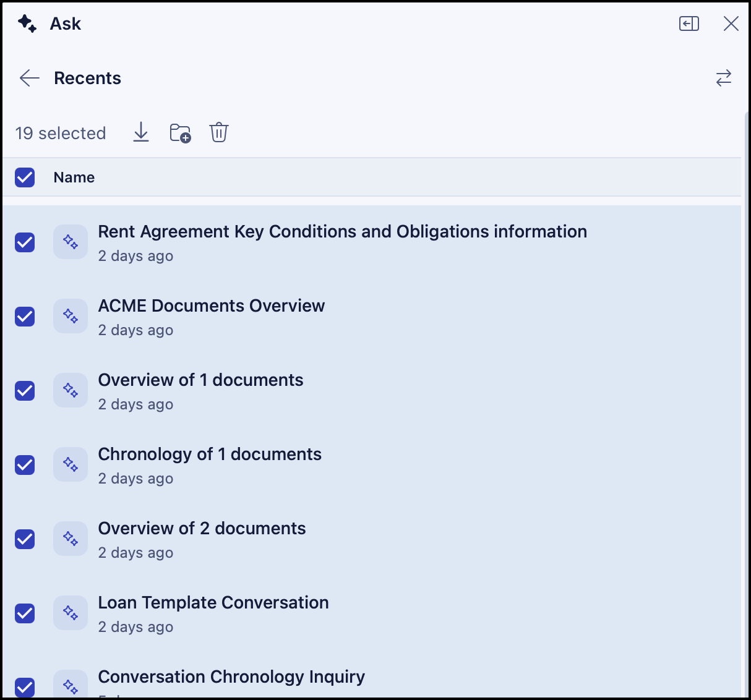
Task: Untick the Conversation Chronology Inquiry checkbox
Action: point(25,687)
